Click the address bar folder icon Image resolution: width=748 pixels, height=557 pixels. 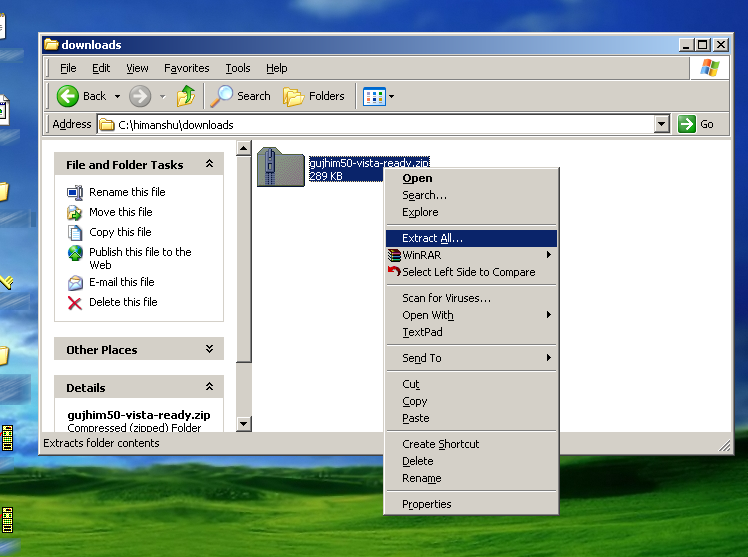coord(107,124)
